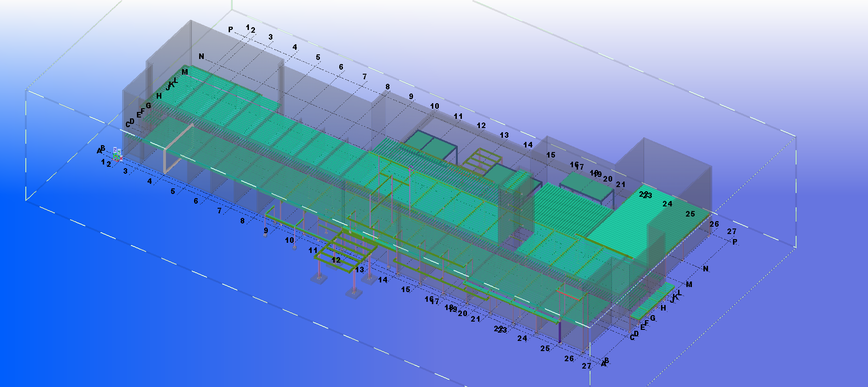This screenshot has height=387, width=868.
Task: Click grid label N at the upper left
Action: pos(201,56)
